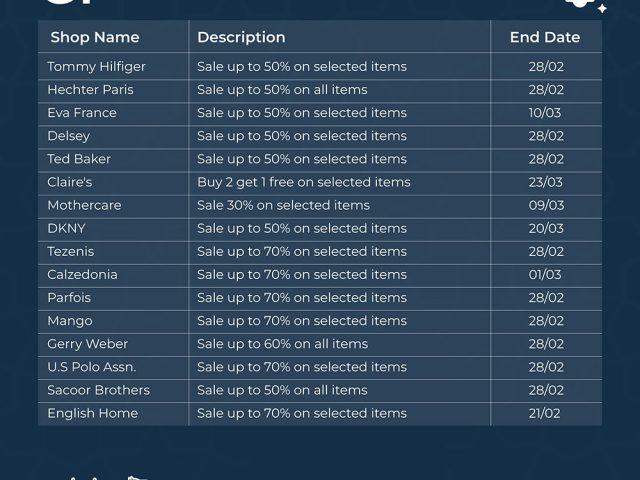Choose the Ted Baker shop entry
This screenshot has width=640, height=480.
79,159
